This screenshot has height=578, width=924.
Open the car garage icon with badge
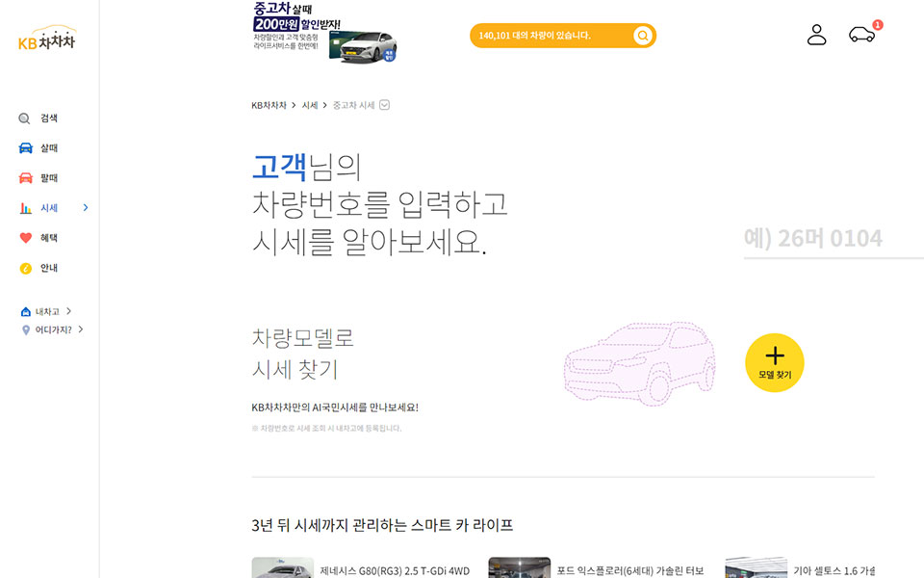[861, 35]
